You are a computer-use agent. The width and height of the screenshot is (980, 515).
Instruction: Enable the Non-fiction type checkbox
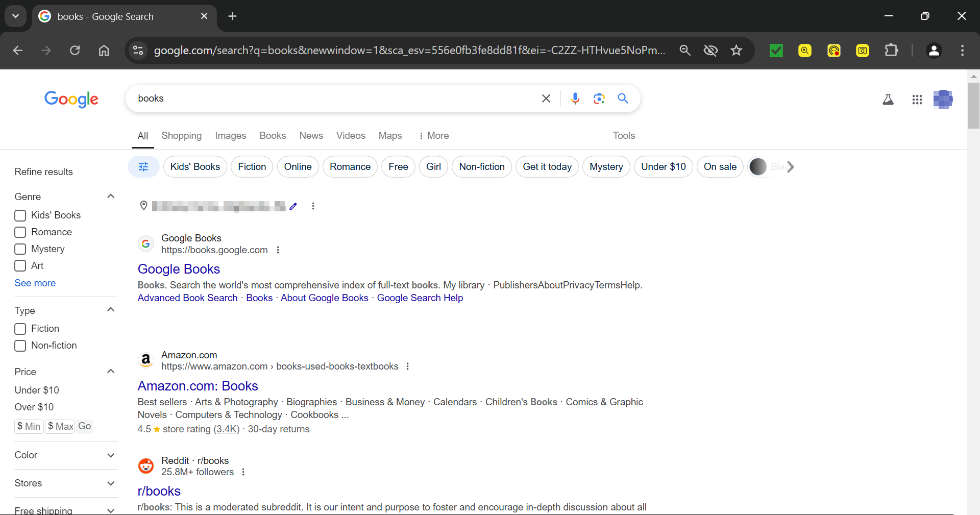20,346
